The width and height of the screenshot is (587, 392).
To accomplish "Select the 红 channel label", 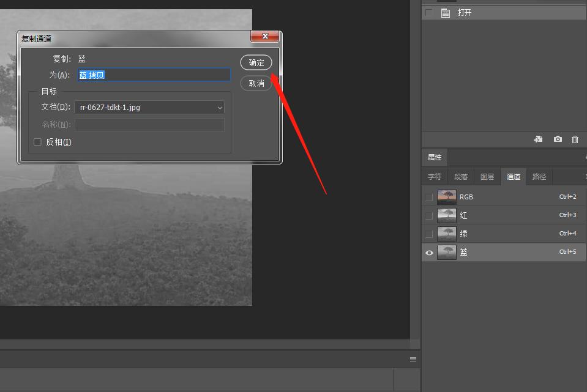I will pyautogui.click(x=463, y=215).
